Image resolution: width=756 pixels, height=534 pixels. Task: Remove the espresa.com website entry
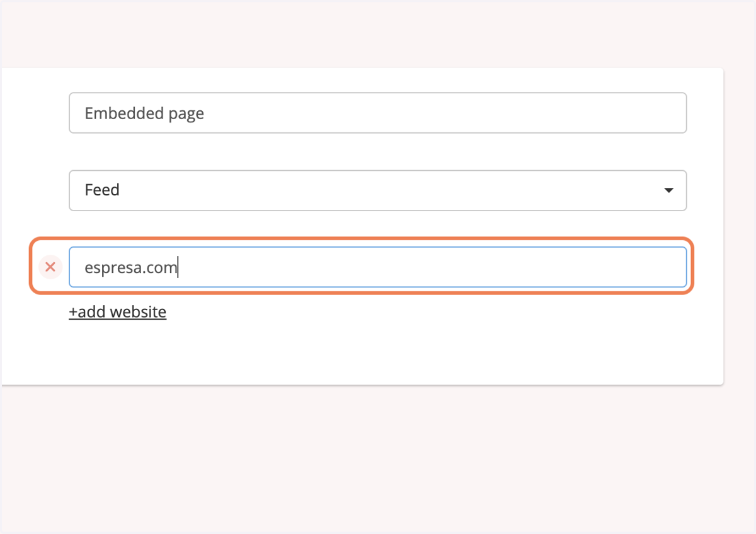click(50, 267)
